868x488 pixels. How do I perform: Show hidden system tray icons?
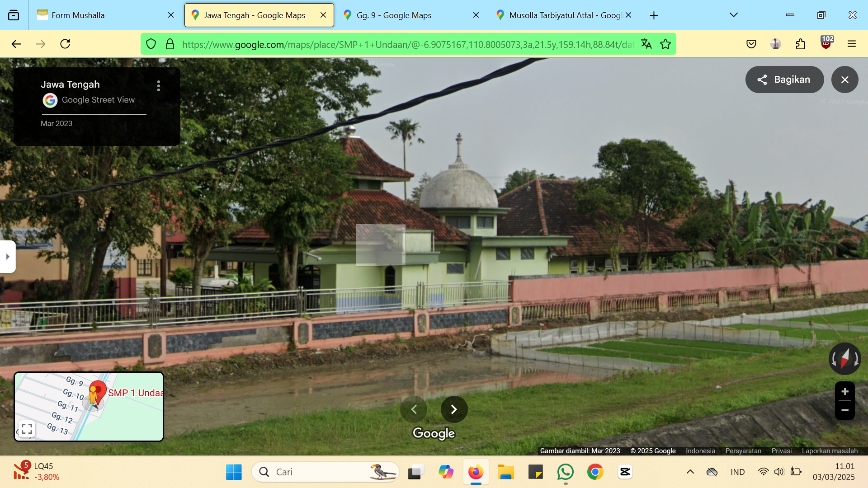tap(690, 472)
